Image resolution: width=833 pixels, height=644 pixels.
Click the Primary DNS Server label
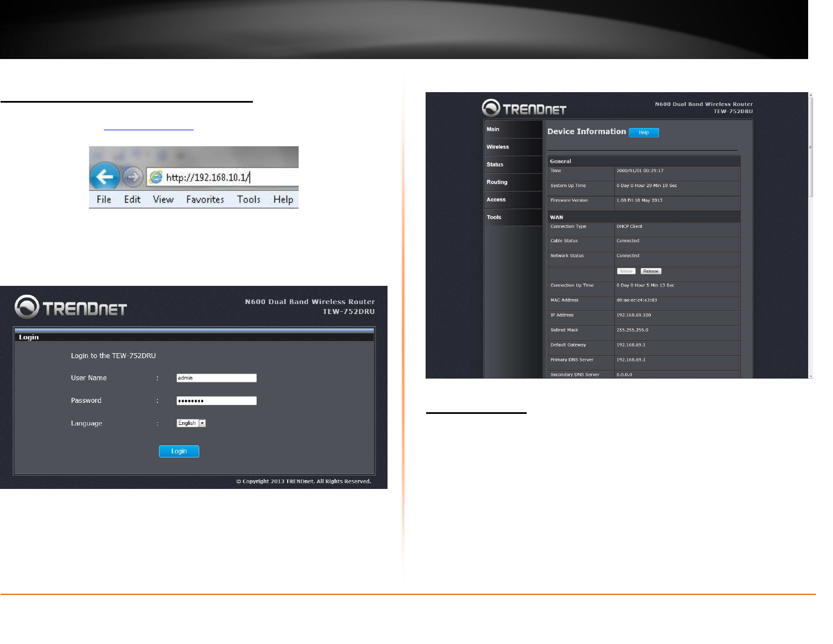point(572,360)
